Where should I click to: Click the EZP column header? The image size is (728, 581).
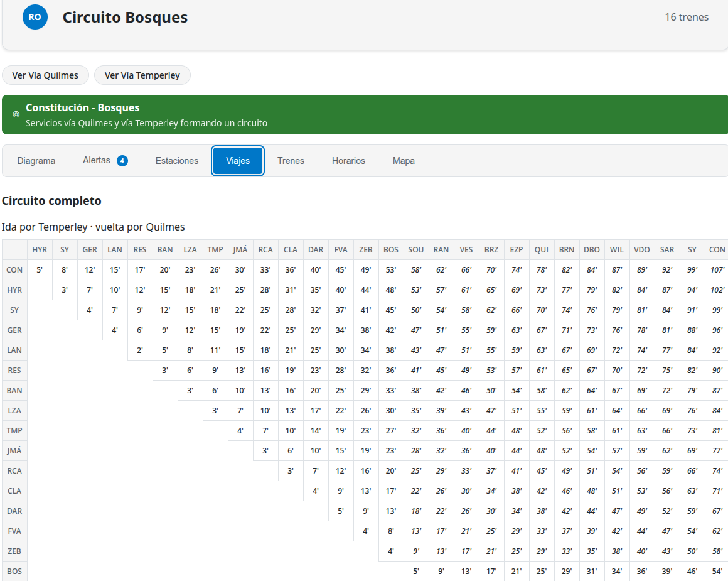(517, 249)
